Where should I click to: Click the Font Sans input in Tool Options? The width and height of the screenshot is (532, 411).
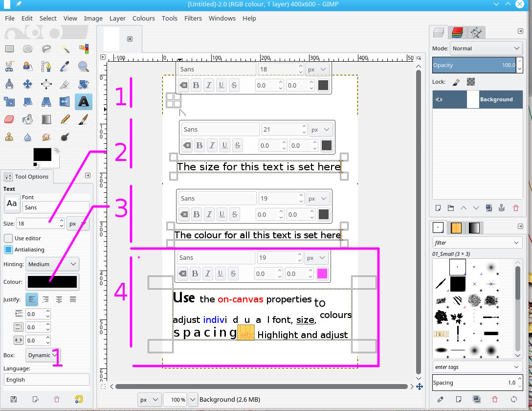click(56, 207)
